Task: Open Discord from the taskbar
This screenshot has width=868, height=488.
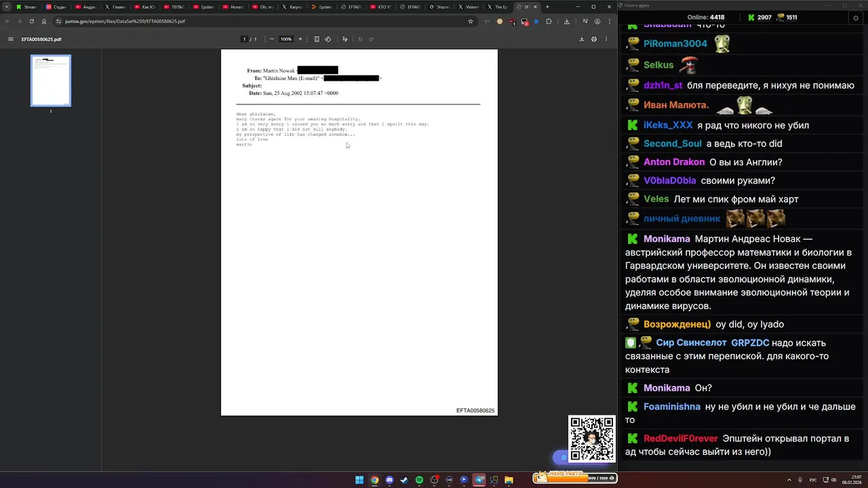Action: click(389, 480)
